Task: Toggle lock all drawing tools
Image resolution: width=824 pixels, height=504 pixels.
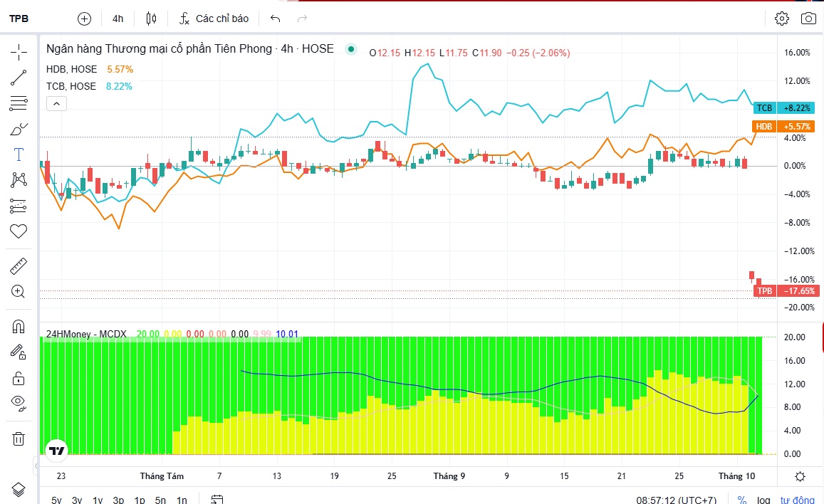Action: pos(19,378)
